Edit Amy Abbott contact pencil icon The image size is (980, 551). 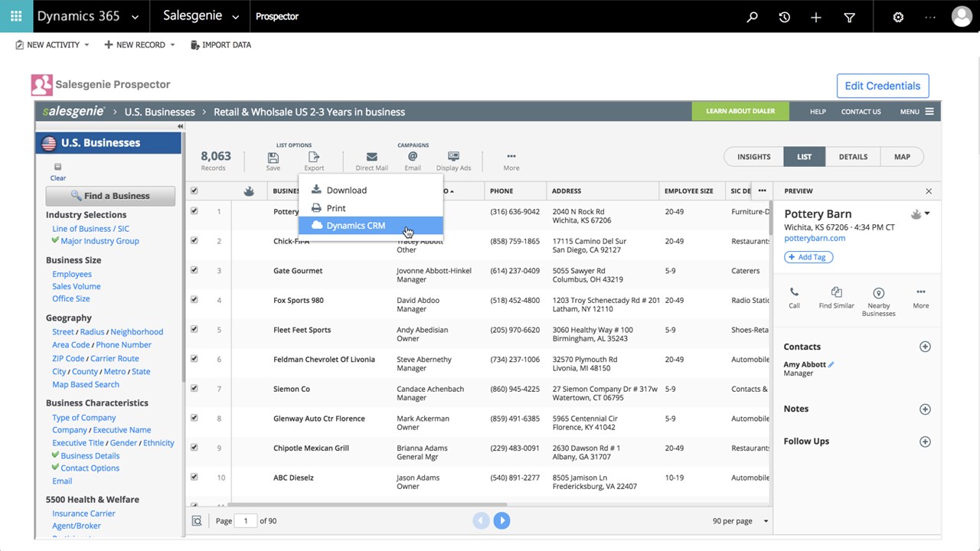(831, 365)
